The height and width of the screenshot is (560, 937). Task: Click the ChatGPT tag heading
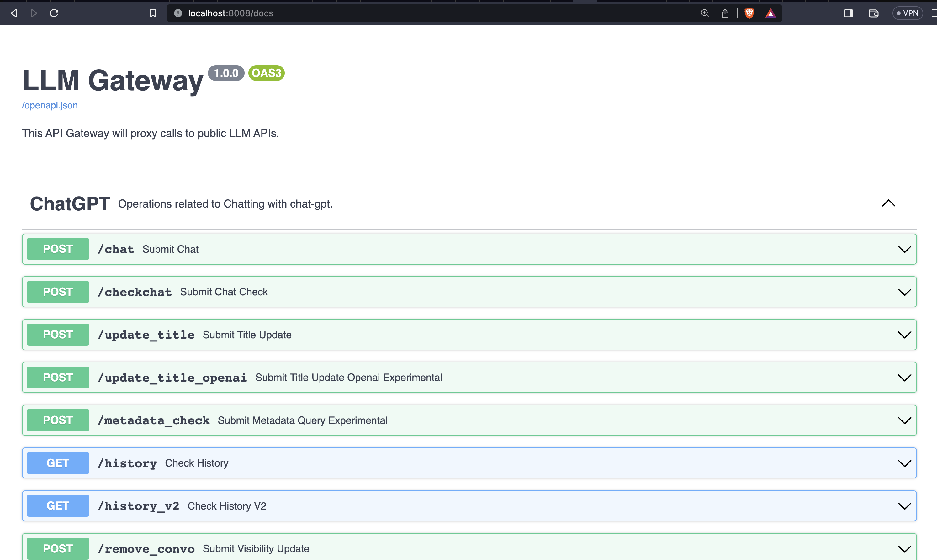coord(70,204)
